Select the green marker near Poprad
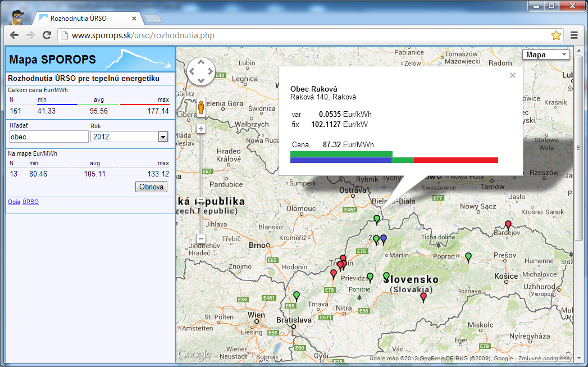Viewport: 588px width, 367px height. click(468, 257)
